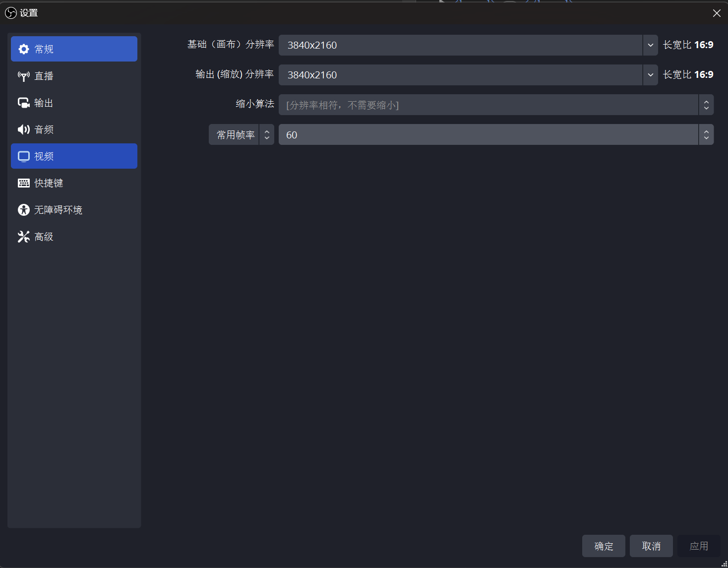The image size is (728, 568).
Task: Click the display icon beside 视频
Action: click(x=23, y=156)
